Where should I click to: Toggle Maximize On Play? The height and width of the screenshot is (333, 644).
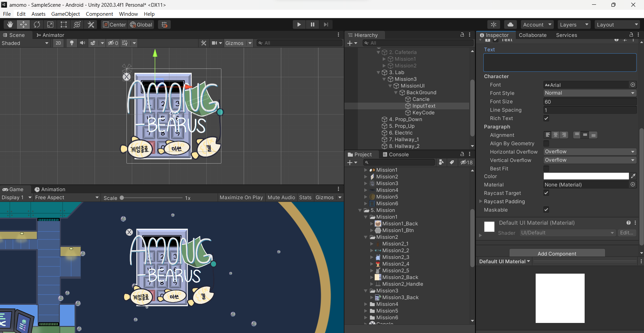pos(241,198)
